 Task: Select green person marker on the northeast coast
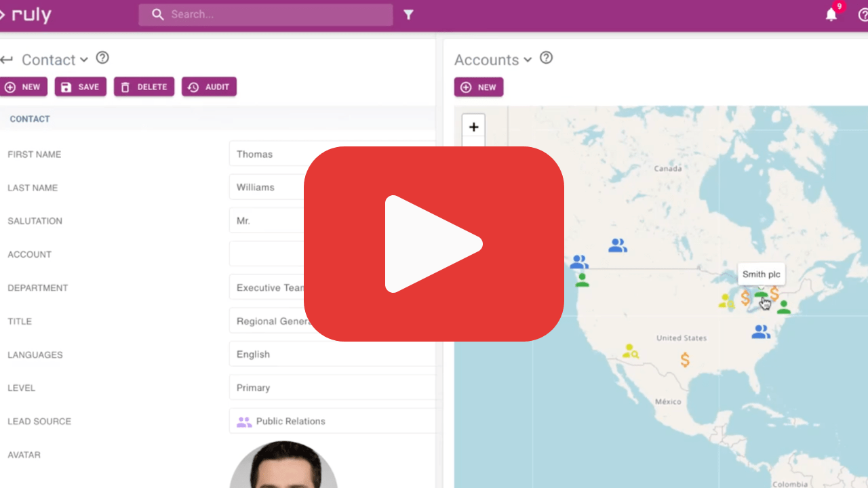pos(784,307)
